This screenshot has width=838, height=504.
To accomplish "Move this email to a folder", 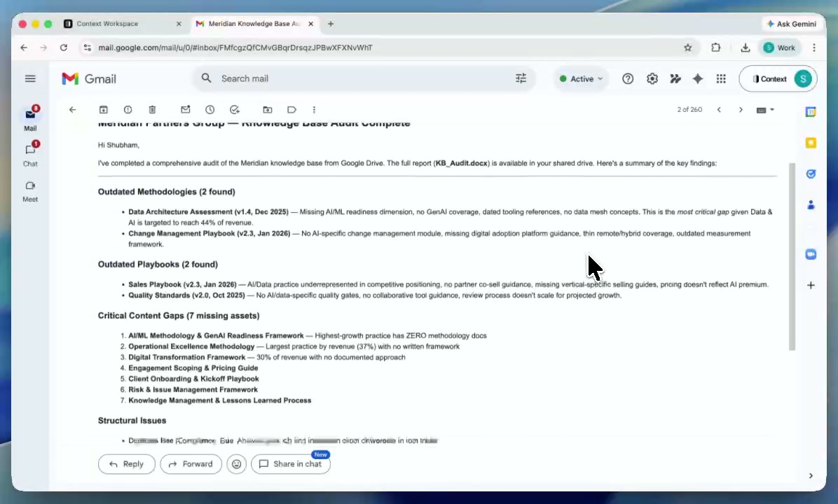I will click(267, 109).
